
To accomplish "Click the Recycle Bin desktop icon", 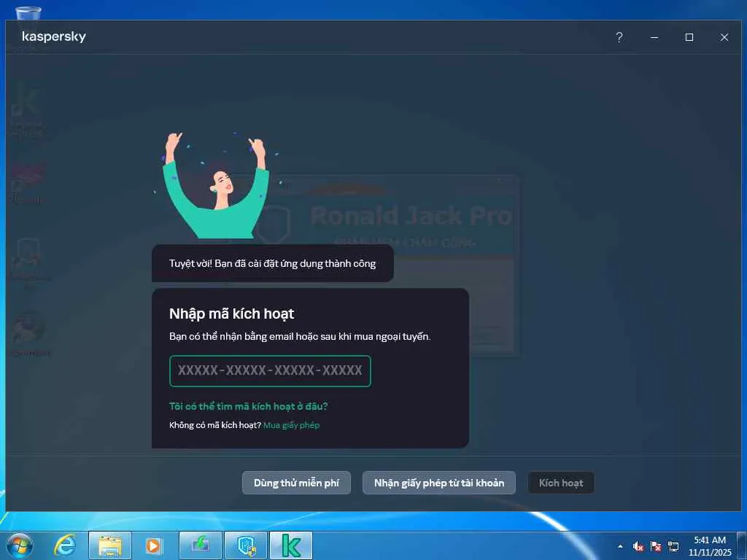I will click(x=28, y=13).
